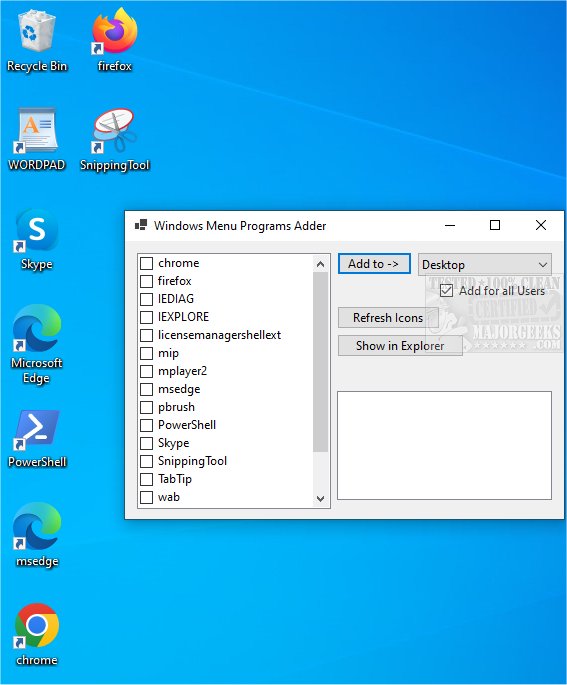This screenshot has height=685, width=567.
Task: Click the Add to -> button
Action: pos(374,264)
